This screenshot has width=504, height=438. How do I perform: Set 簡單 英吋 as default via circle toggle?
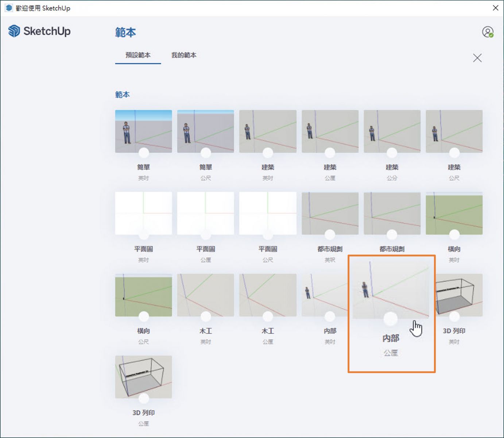point(144,153)
